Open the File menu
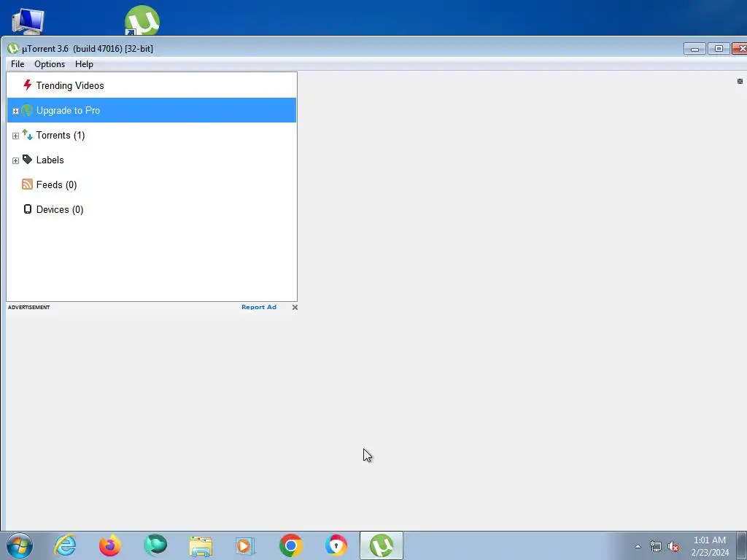The height and width of the screenshot is (560, 747). tap(18, 64)
